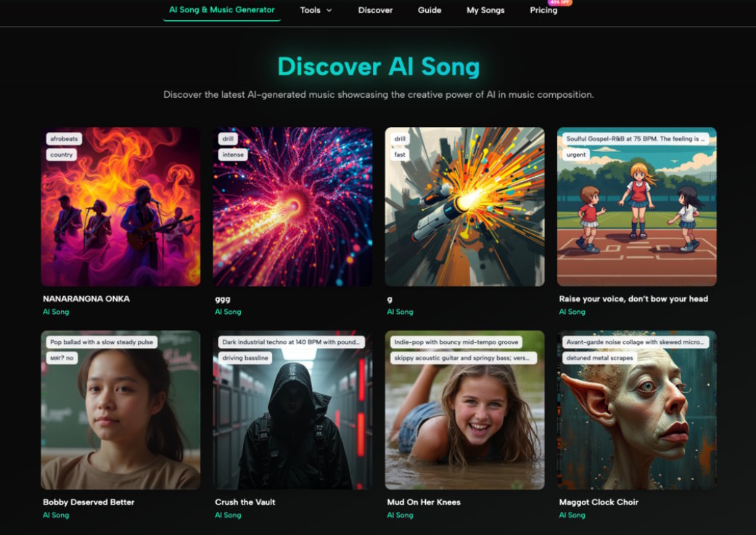Viewport: 756px width, 535px height.
Task: Go to the Discover menu item
Action: click(375, 10)
